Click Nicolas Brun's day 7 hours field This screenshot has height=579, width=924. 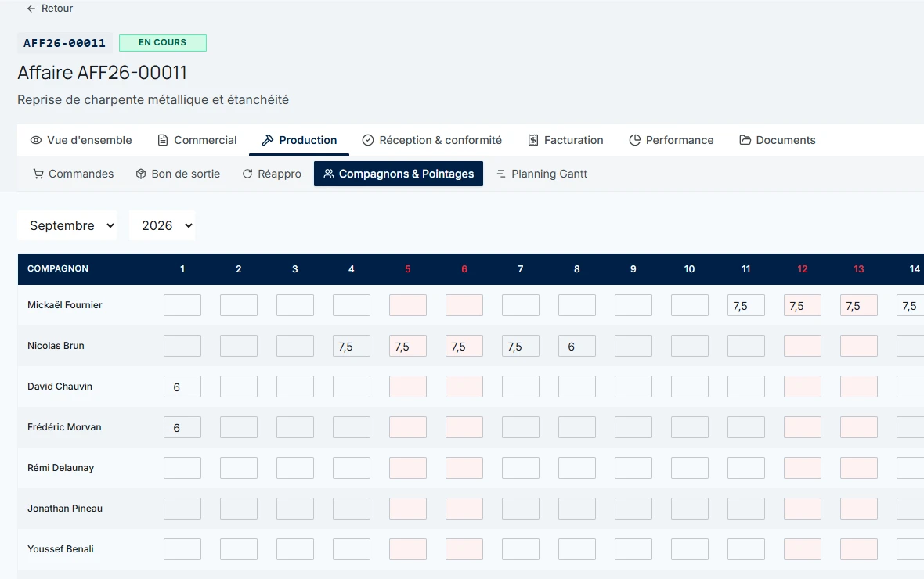pos(521,346)
